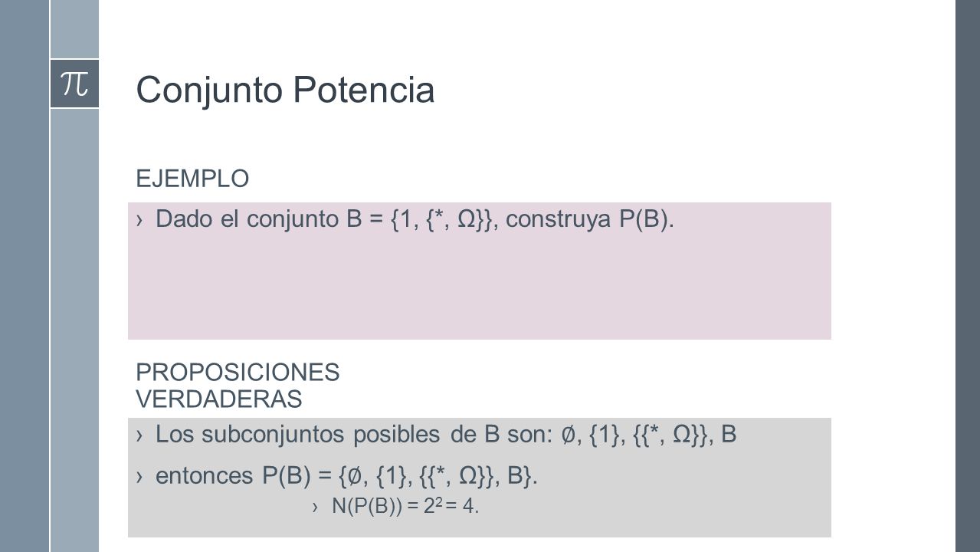Click the dark gray right border bar
Screen dimensions: 980x552
click(968, 276)
